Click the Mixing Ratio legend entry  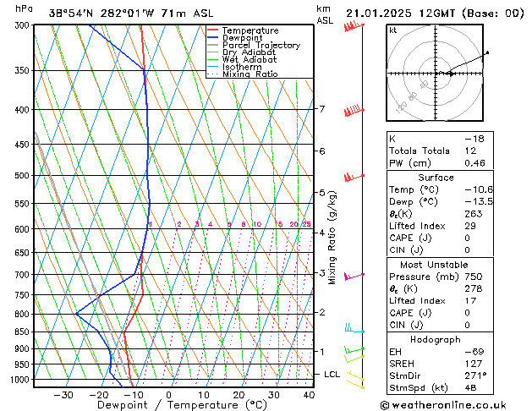[x=243, y=74]
